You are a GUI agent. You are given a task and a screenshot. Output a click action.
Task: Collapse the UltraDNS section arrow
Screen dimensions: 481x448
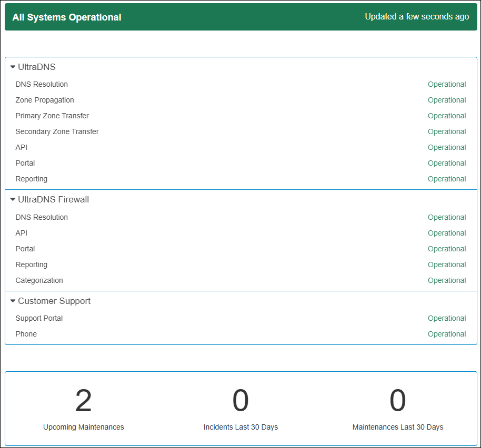[x=13, y=67]
